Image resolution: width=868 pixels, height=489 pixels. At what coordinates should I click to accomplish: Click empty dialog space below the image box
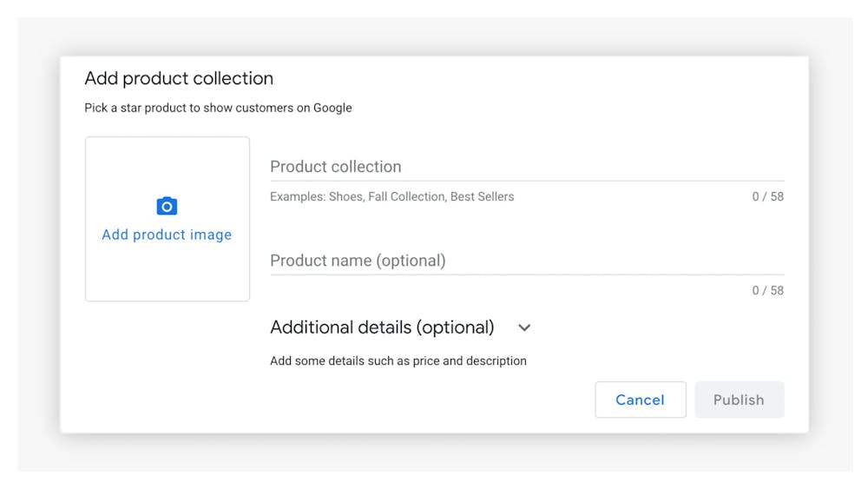(x=167, y=365)
